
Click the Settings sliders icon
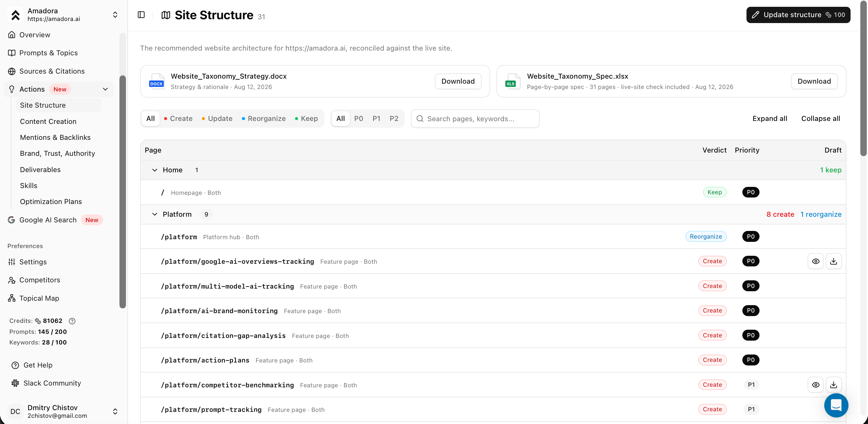12,262
